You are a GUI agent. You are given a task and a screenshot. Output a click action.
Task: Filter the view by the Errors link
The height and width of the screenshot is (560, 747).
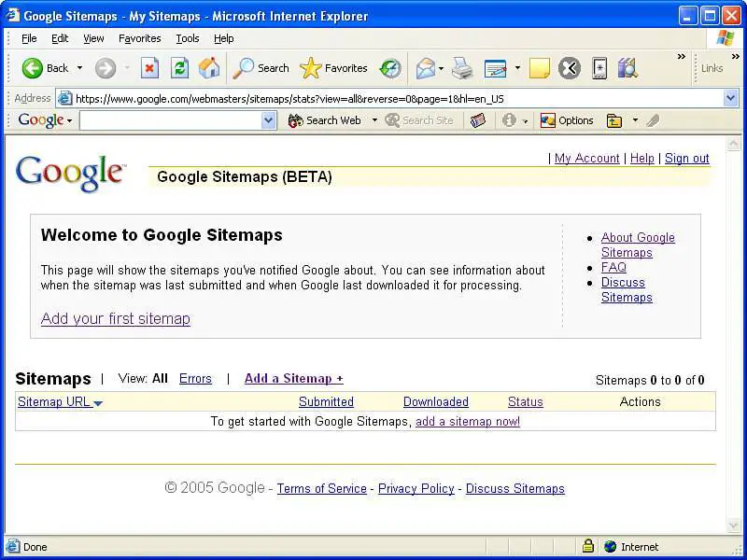[x=195, y=379]
